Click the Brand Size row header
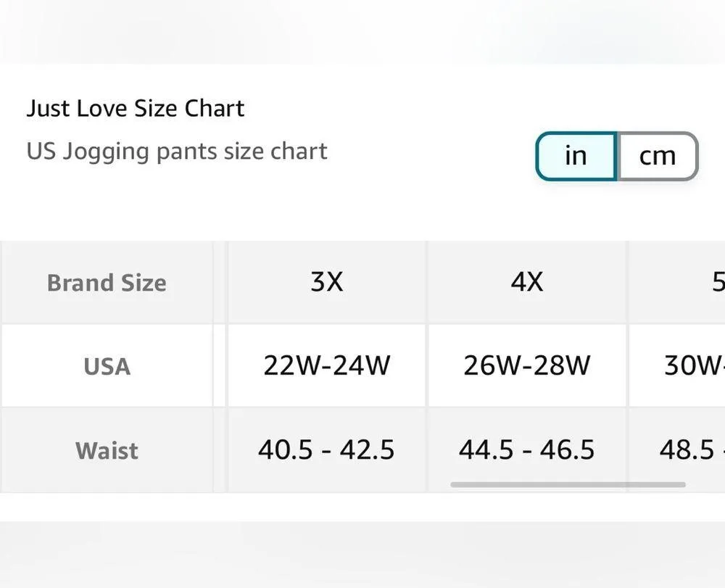 coord(107,283)
